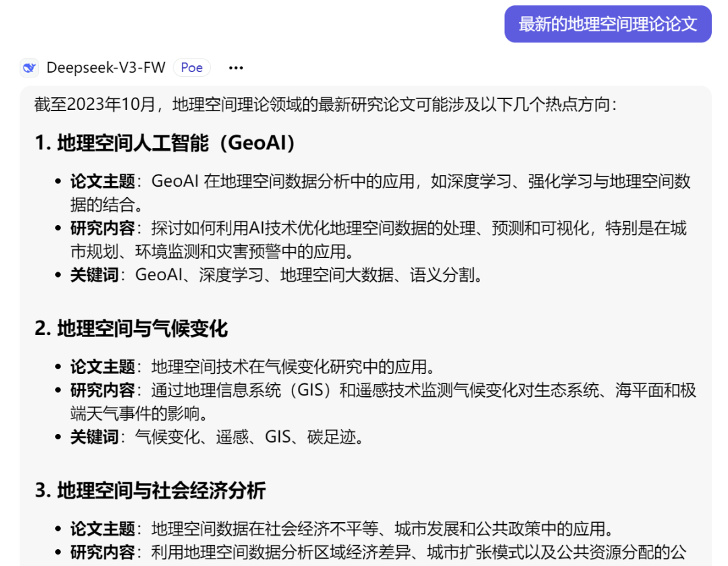Viewport: 728px width, 566px height.
Task: Click the intro line starting 截至2023年10月
Action: tap(326, 104)
